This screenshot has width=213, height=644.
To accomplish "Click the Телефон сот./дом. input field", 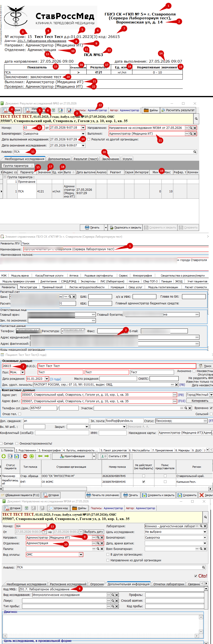I will tap(44, 408).
